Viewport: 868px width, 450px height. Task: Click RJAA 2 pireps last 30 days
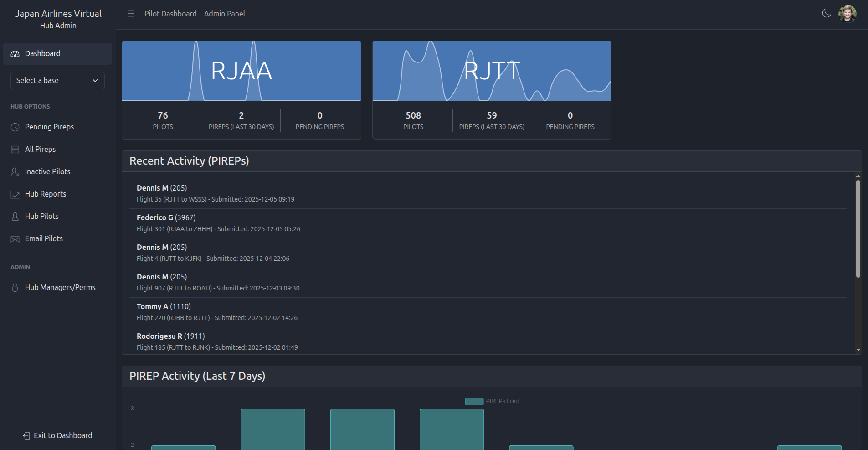point(241,120)
